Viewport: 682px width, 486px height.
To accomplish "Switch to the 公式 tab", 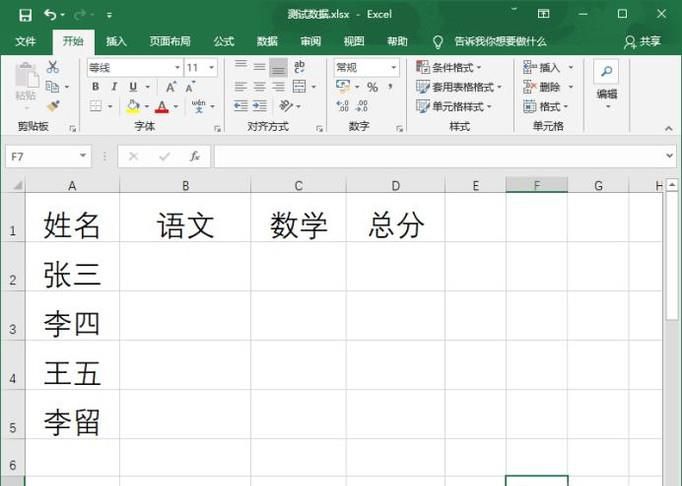I will pyautogui.click(x=224, y=41).
